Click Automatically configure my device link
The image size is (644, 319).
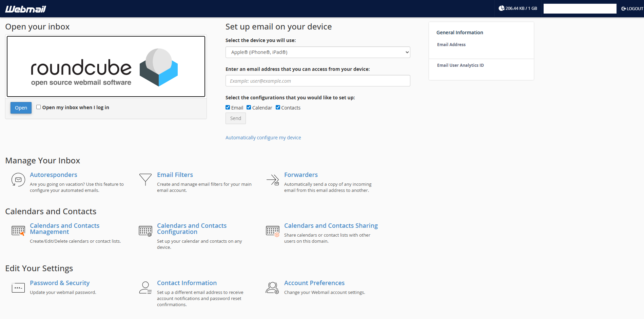pos(263,138)
